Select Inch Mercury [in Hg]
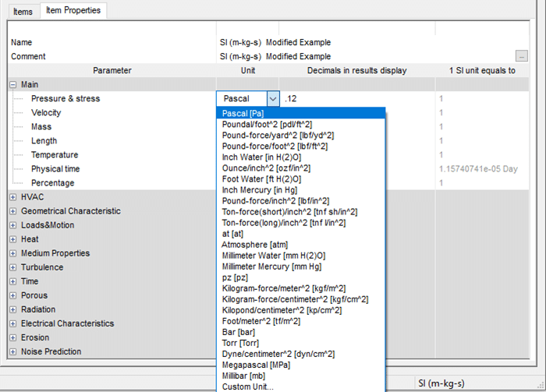Screen dimensions: 546x392 pos(301,190)
